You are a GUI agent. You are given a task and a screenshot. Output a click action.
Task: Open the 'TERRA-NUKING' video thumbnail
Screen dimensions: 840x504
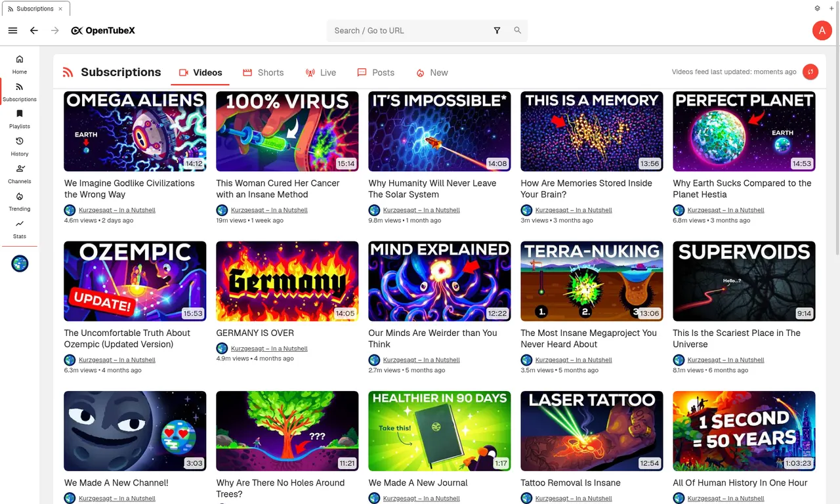[x=592, y=281]
